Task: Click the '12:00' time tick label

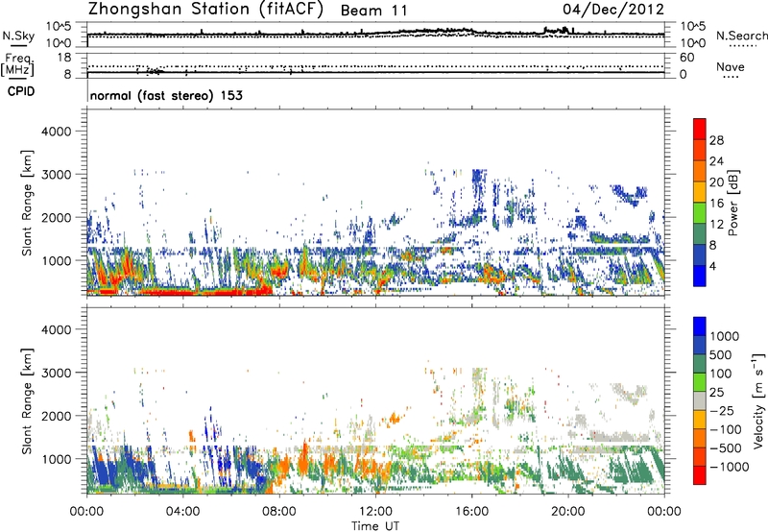Action: click(375, 512)
